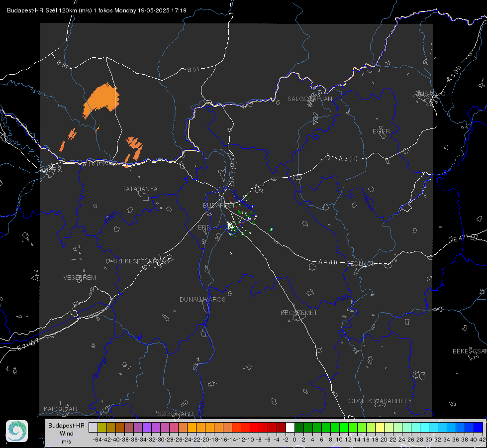Click the header text 'Budapest-HR Szél 120km (m/s)'
The image size is (487, 448).
pyautogui.click(x=49, y=10)
